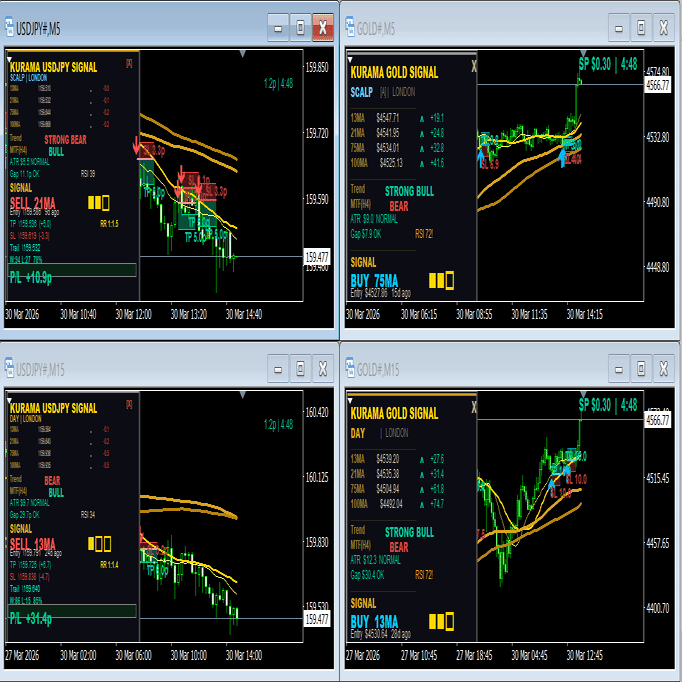Click the P/L +10.9p readout
The image size is (682, 682).
pyautogui.click(x=31, y=277)
